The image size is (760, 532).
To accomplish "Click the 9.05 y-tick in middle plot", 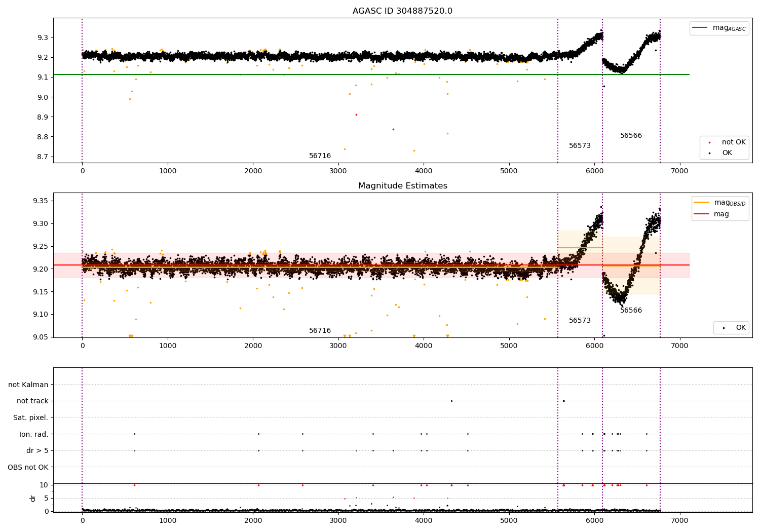I will [x=41, y=337].
